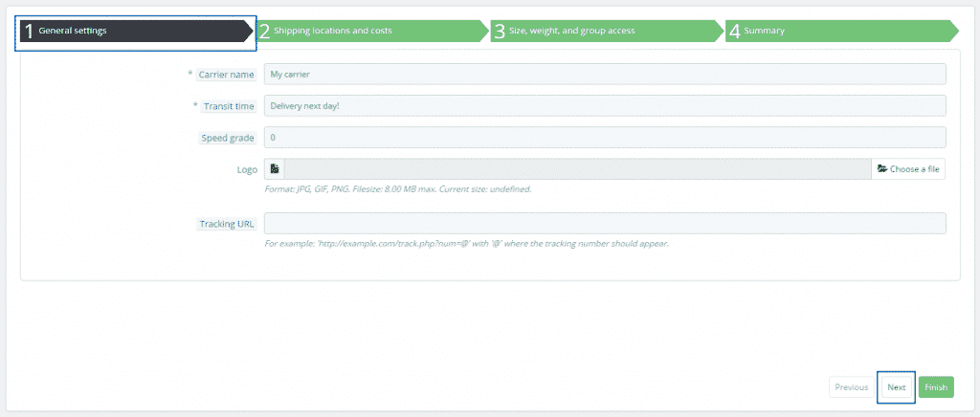The height and width of the screenshot is (417, 980).
Task: Click the 'For example' tracking URL hint
Action: [x=467, y=244]
